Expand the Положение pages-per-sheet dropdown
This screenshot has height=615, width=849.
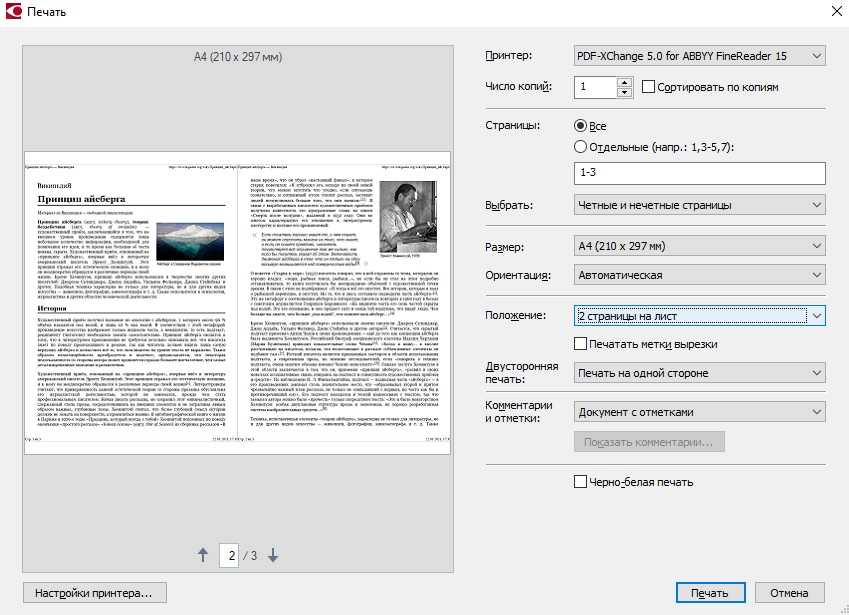[x=700, y=316]
